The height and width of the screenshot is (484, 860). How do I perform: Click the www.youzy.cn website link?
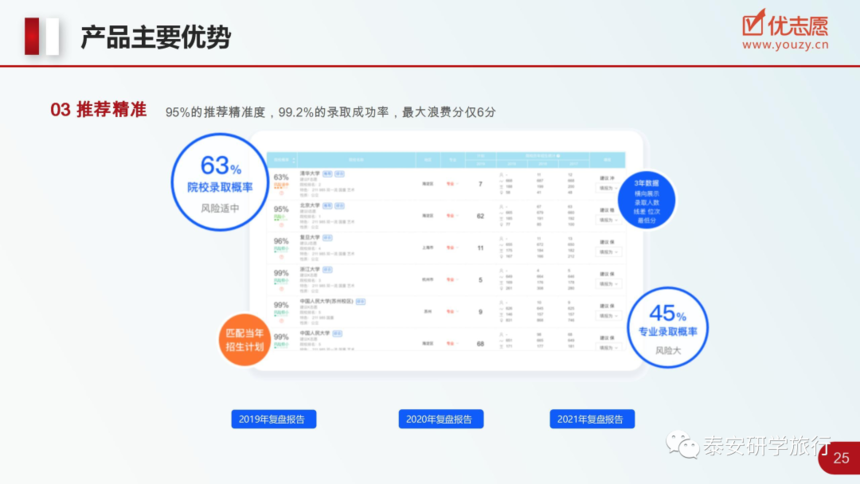coord(785,45)
